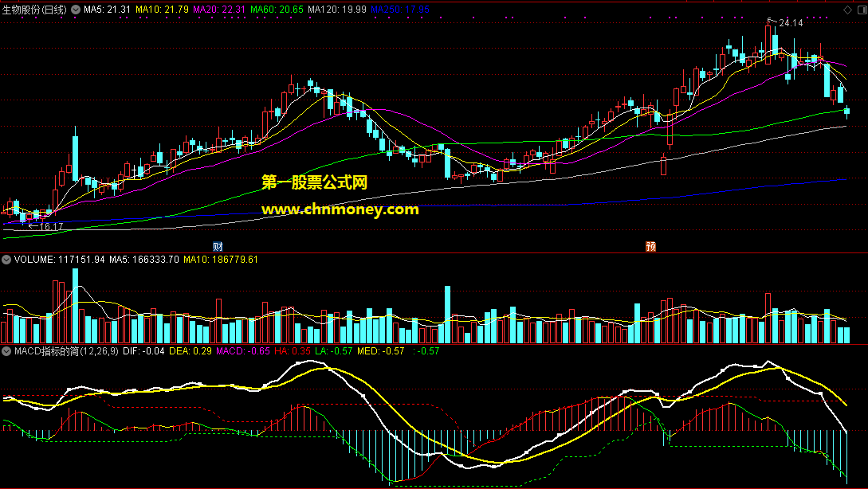Click the MACD指标的简(12,26,9) title
Screen dimensions: 868x489
66,351
